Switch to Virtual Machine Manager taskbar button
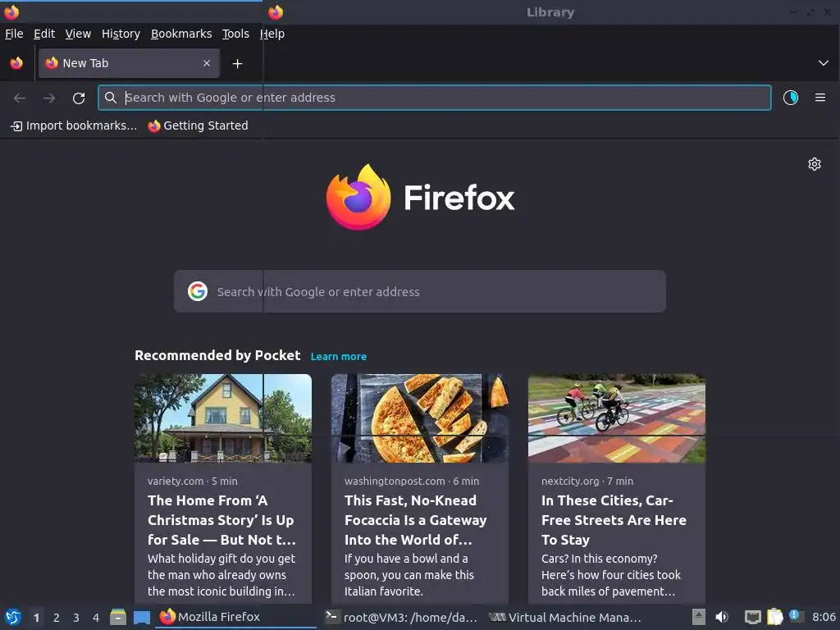 click(565, 617)
